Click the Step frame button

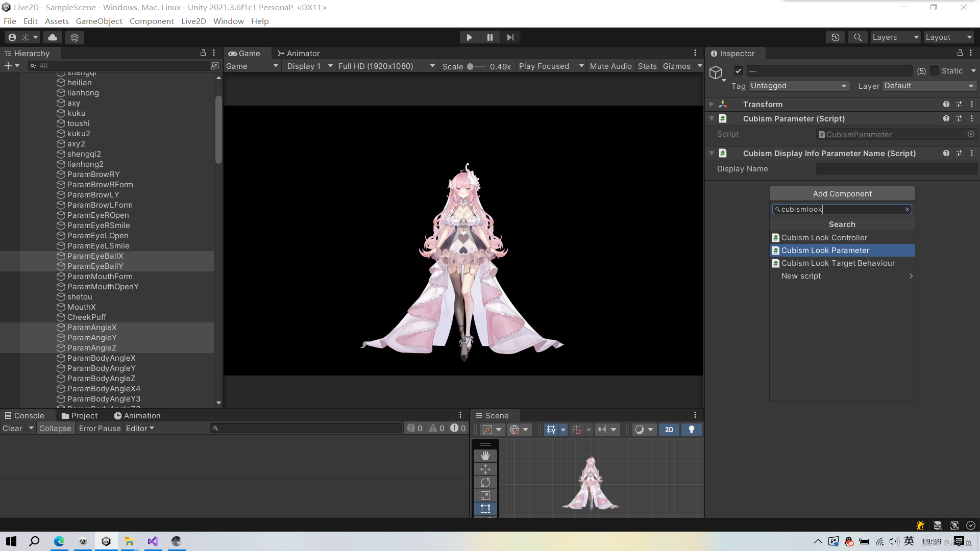click(x=510, y=37)
